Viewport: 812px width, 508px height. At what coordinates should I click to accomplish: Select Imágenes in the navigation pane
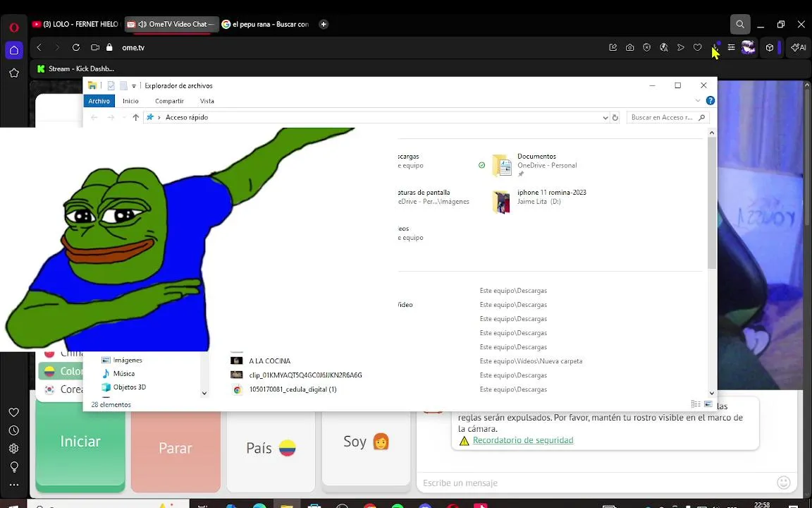click(x=122, y=360)
